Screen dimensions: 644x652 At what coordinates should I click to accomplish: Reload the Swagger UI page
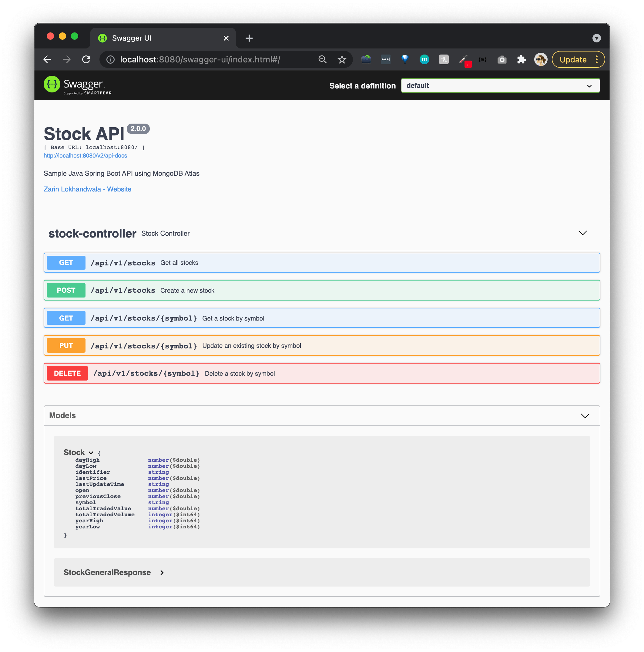86,59
